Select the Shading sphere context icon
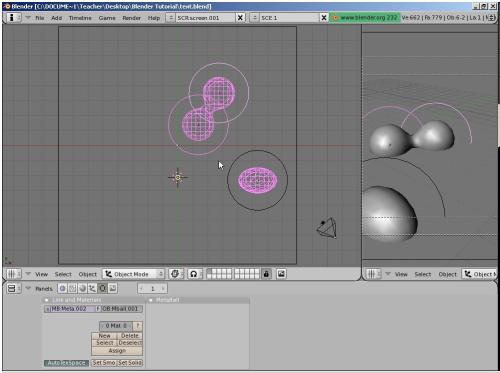 point(82,288)
